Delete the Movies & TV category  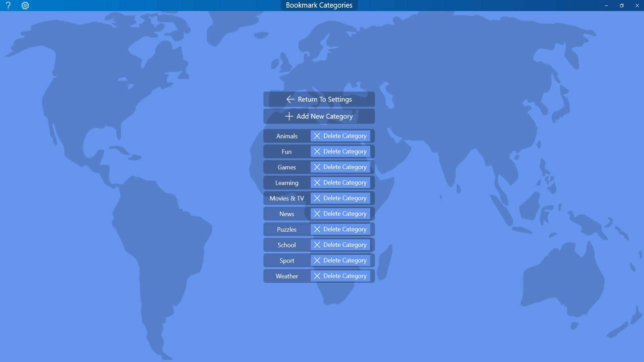pos(340,198)
